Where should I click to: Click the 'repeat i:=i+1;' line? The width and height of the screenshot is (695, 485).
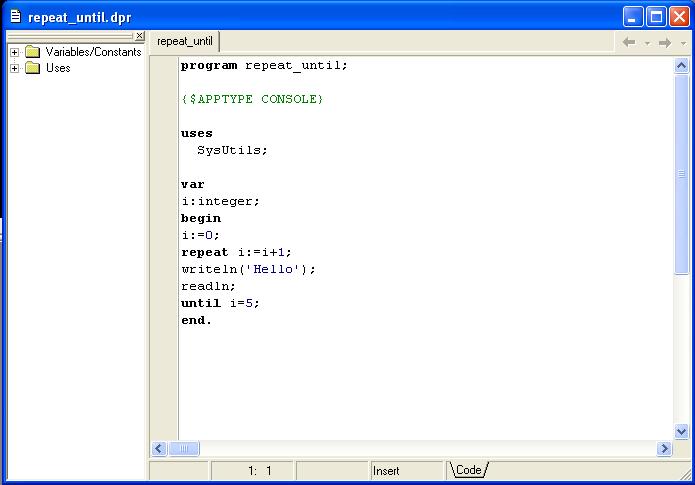pyautogui.click(x=236, y=252)
